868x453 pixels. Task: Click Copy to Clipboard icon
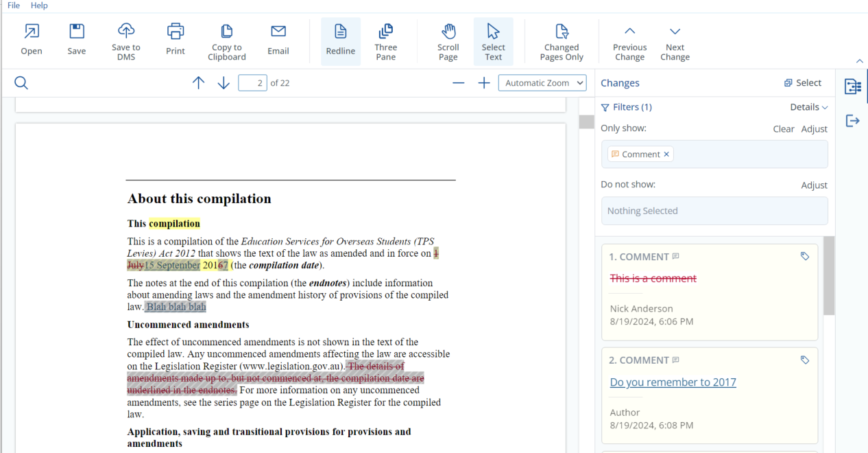click(x=227, y=31)
